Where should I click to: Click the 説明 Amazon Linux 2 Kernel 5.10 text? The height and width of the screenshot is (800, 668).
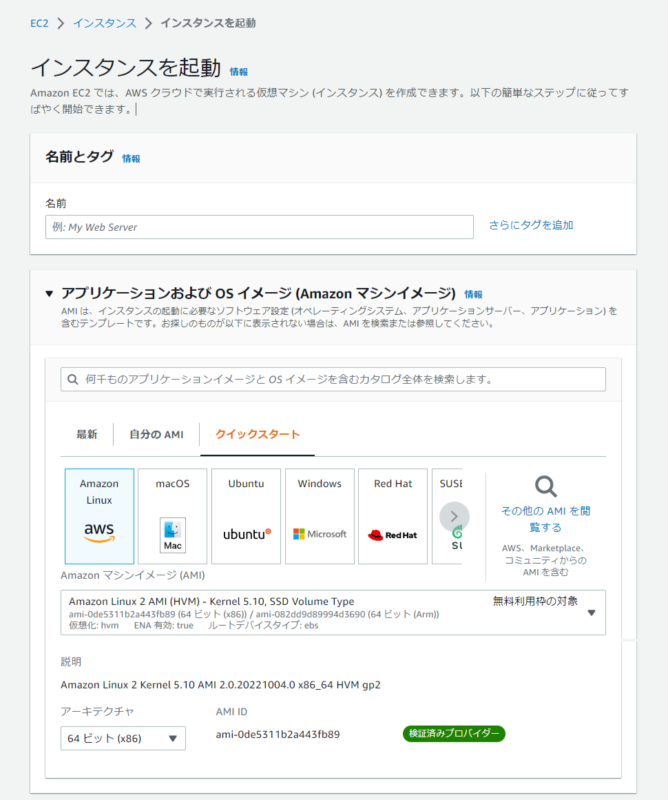[220, 685]
